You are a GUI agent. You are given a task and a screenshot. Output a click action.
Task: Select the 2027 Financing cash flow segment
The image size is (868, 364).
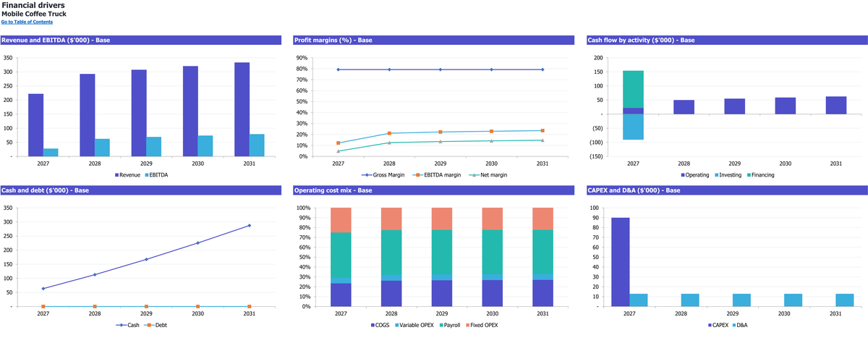point(633,89)
